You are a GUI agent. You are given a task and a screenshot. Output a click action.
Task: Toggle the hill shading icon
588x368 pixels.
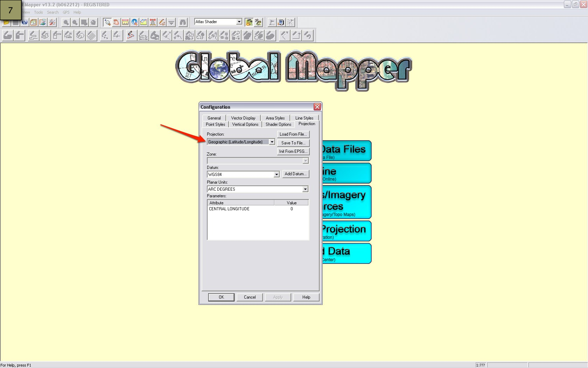[x=249, y=22]
